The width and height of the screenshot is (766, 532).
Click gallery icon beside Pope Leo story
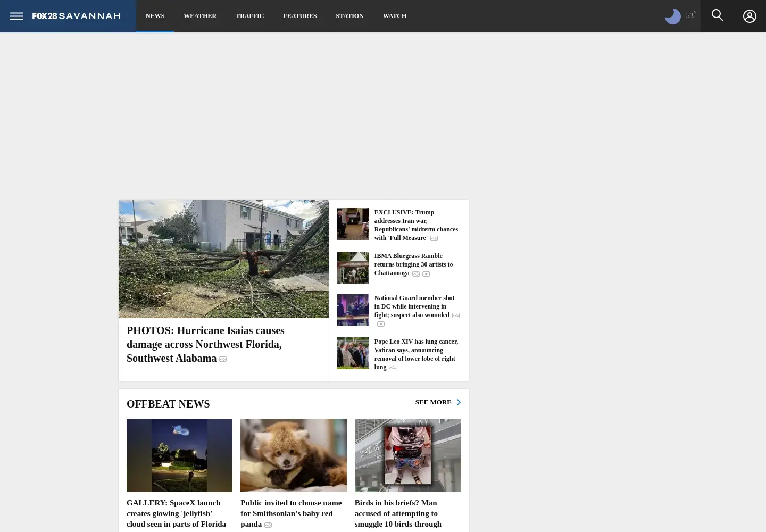(x=393, y=368)
